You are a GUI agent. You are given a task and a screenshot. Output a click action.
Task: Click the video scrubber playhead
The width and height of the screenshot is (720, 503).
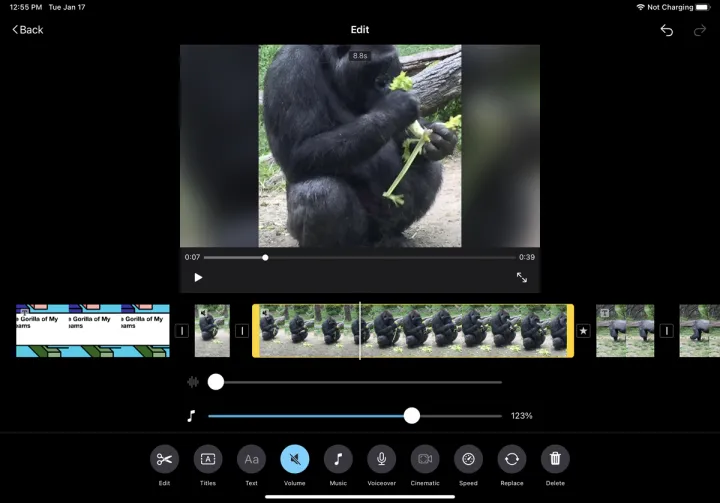point(265,257)
